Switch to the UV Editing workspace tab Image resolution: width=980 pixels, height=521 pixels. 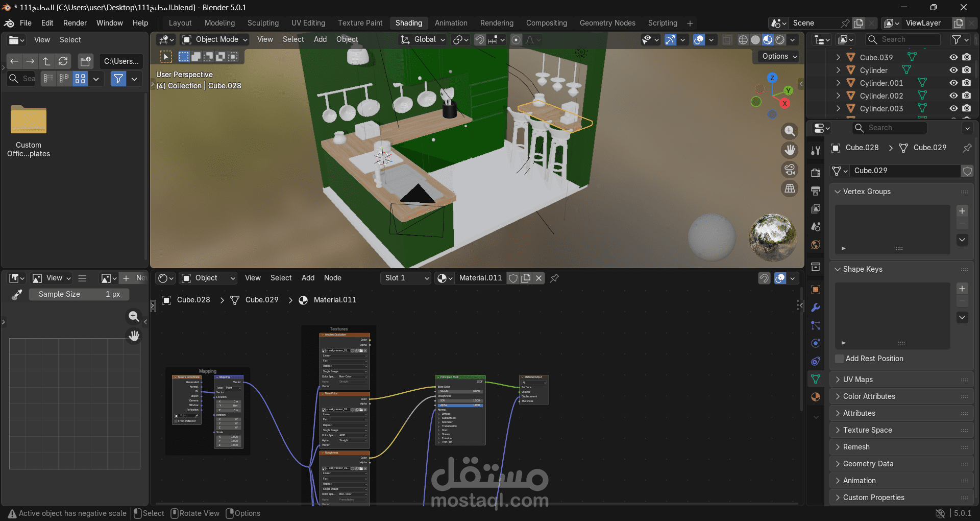[x=308, y=23]
